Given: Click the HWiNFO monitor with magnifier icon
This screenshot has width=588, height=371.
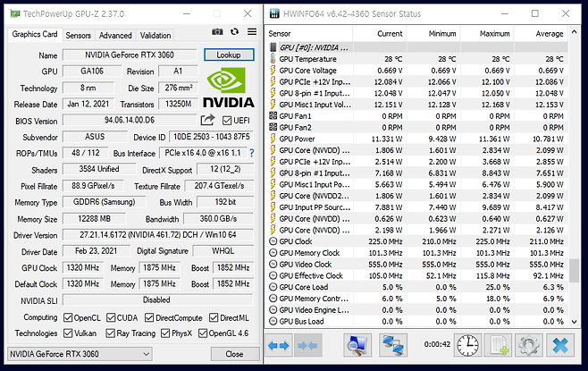Looking at the screenshot, I should (x=357, y=345).
